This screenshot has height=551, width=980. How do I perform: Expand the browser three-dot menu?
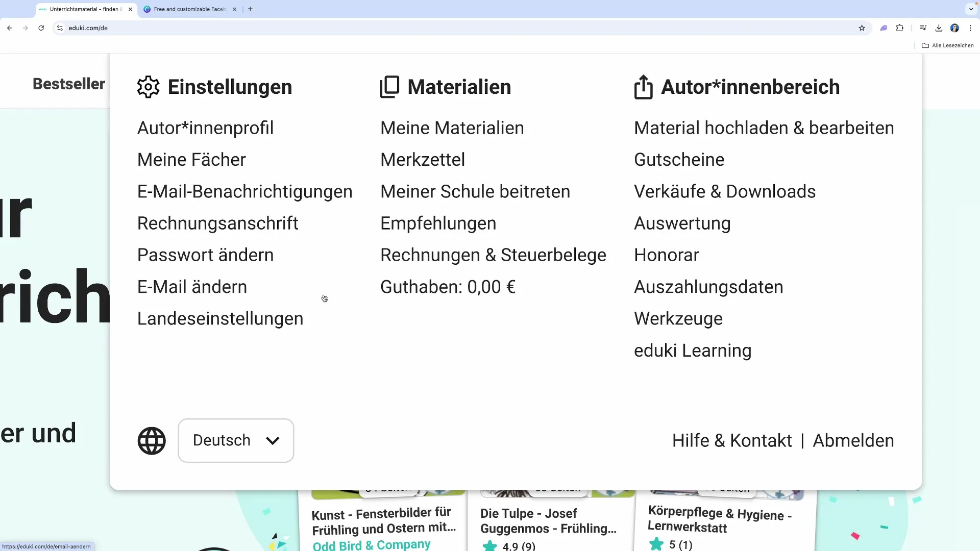(x=971, y=28)
